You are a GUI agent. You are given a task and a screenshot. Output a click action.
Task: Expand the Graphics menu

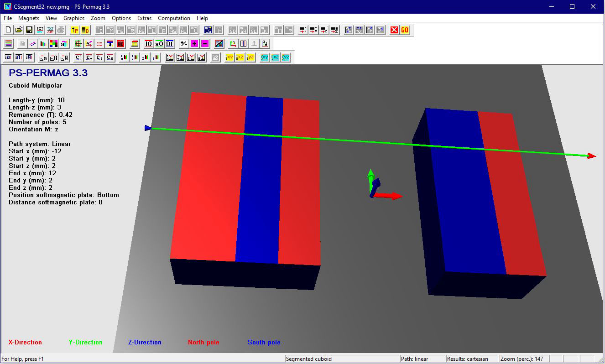[74, 18]
